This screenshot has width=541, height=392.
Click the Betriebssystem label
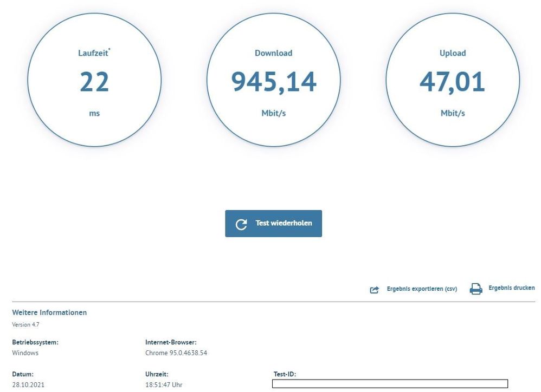[35, 342]
